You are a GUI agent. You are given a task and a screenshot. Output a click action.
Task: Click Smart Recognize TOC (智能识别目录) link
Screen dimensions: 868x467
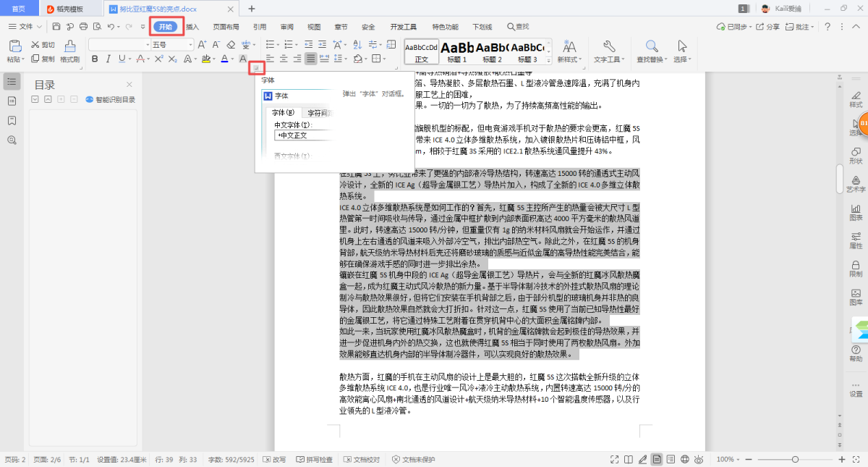pos(111,100)
